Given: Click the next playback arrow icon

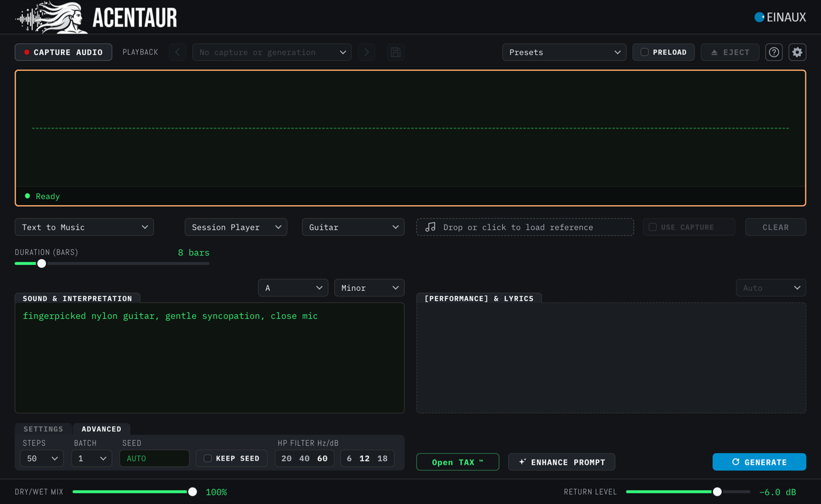Looking at the screenshot, I should tap(367, 52).
